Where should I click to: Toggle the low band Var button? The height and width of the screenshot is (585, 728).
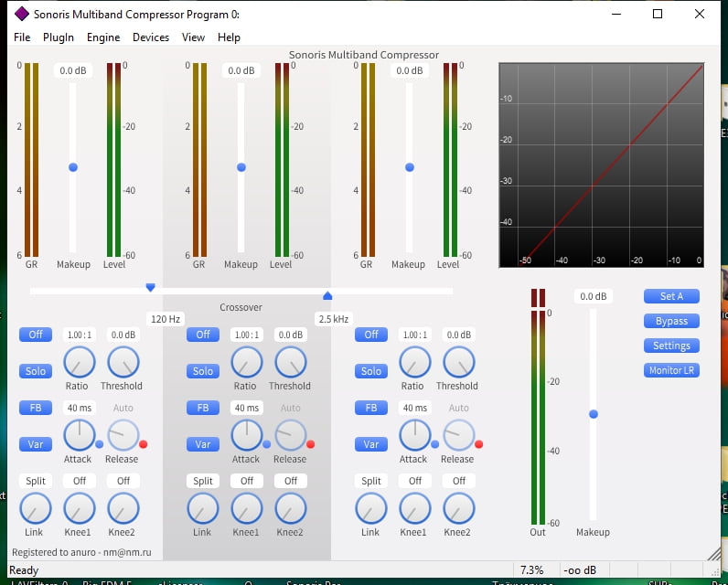[36, 444]
